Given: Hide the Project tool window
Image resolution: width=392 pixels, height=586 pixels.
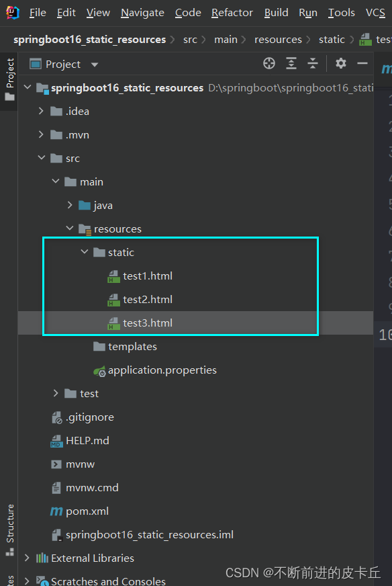Looking at the screenshot, I should pos(362,64).
